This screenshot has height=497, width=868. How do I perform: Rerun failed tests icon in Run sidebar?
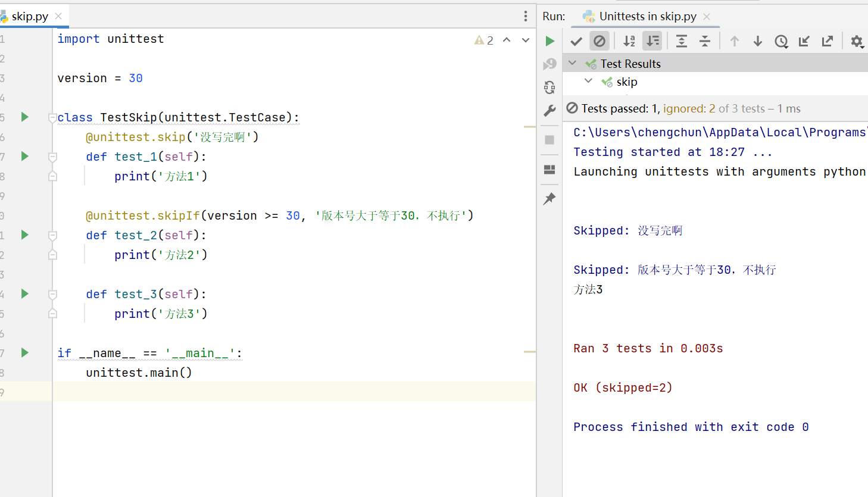[549, 64]
